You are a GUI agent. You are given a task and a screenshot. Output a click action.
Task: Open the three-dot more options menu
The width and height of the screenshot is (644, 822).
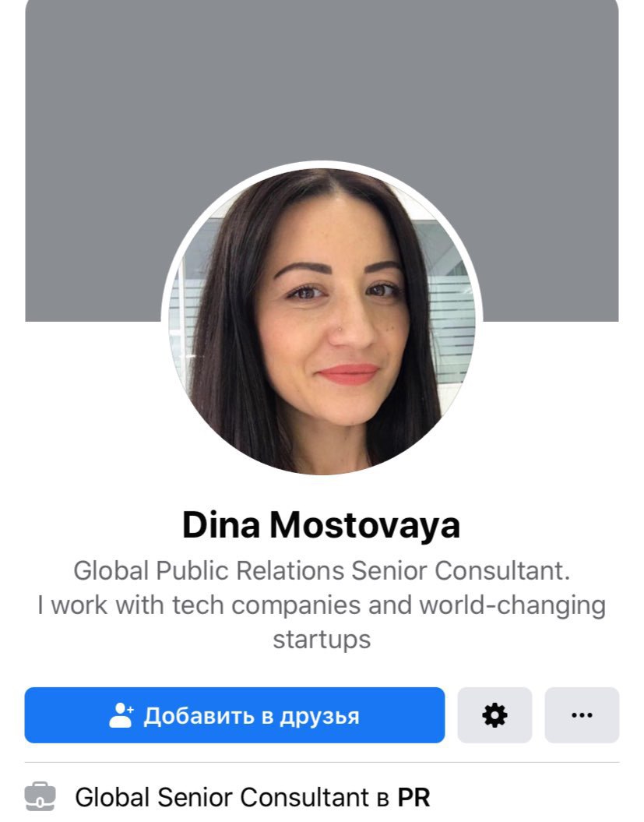[x=582, y=715]
